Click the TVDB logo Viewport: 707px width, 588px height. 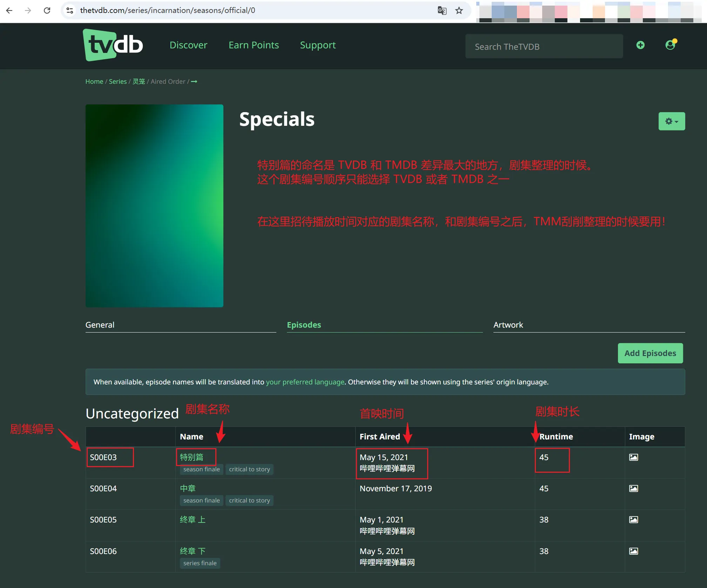(113, 45)
